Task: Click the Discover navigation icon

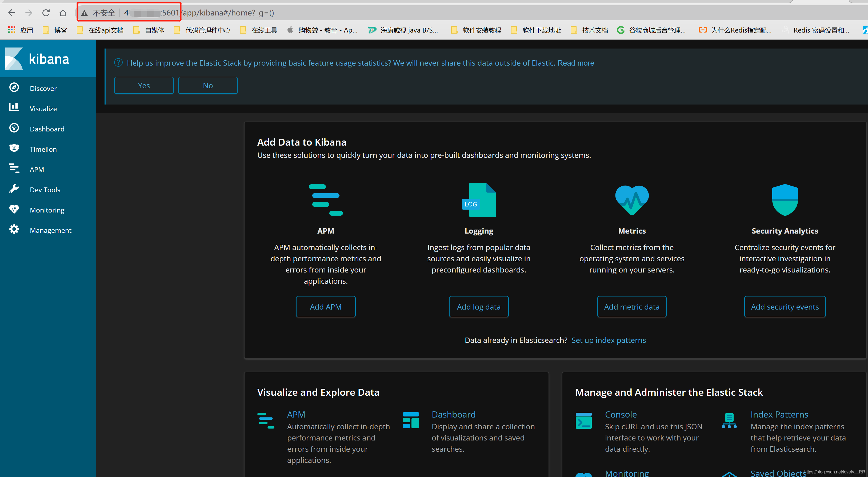Action: point(14,87)
